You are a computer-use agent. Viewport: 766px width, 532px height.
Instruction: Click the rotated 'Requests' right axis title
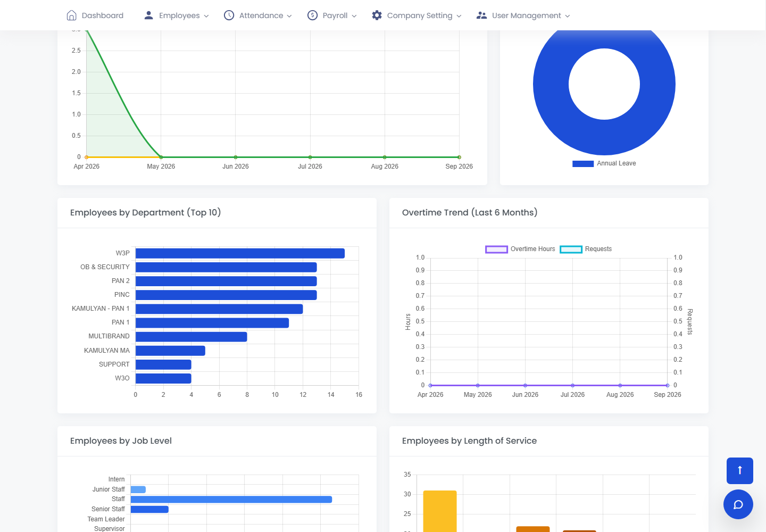click(x=690, y=321)
